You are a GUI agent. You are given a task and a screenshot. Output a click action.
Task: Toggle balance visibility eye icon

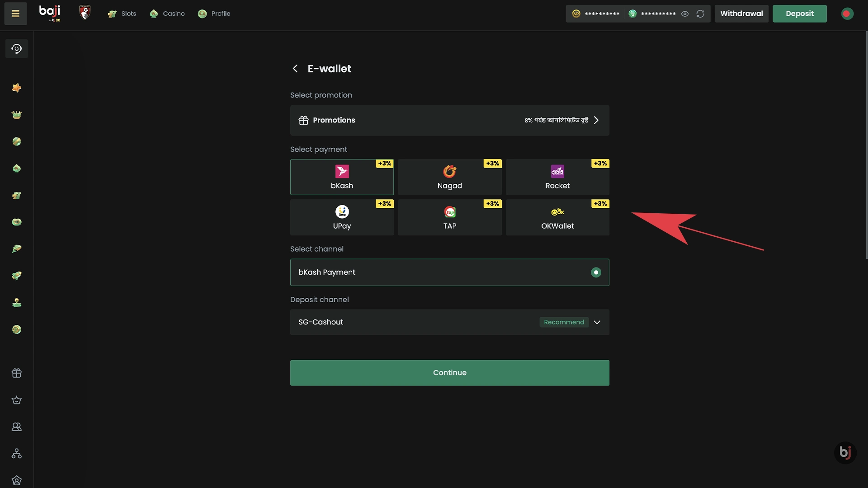(x=685, y=14)
